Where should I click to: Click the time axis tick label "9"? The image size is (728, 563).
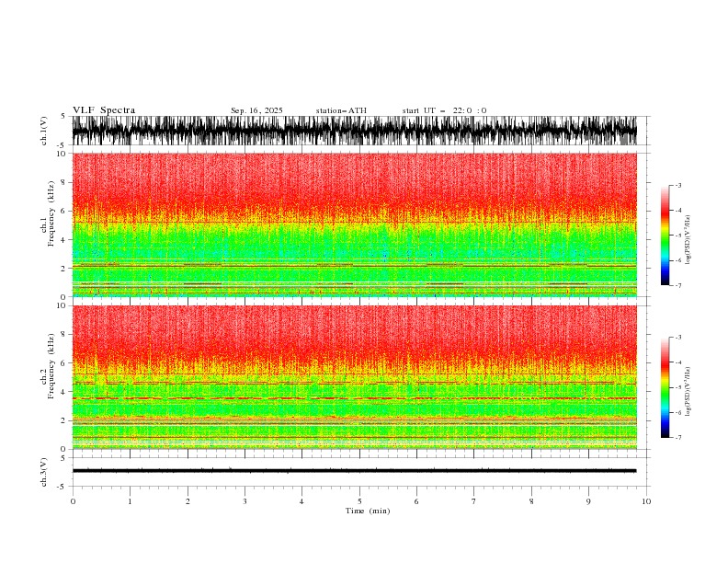click(x=588, y=501)
